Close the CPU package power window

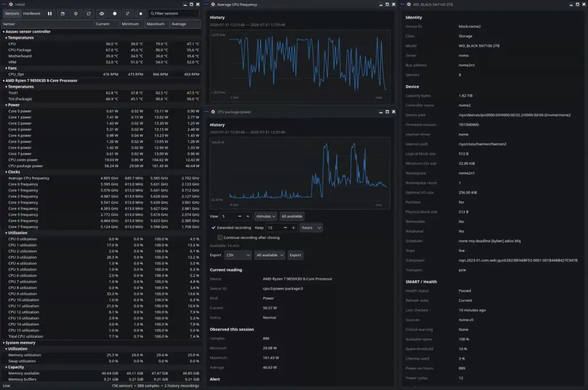(393, 112)
